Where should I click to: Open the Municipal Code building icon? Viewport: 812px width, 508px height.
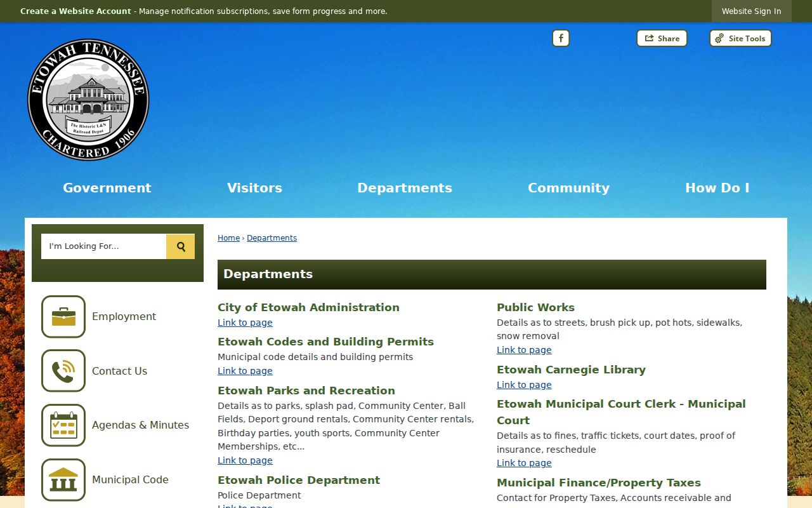[x=63, y=479]
